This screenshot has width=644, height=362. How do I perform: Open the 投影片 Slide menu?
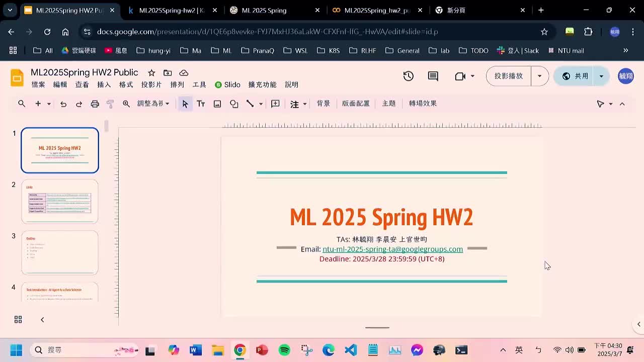click(x=151, y=84)
